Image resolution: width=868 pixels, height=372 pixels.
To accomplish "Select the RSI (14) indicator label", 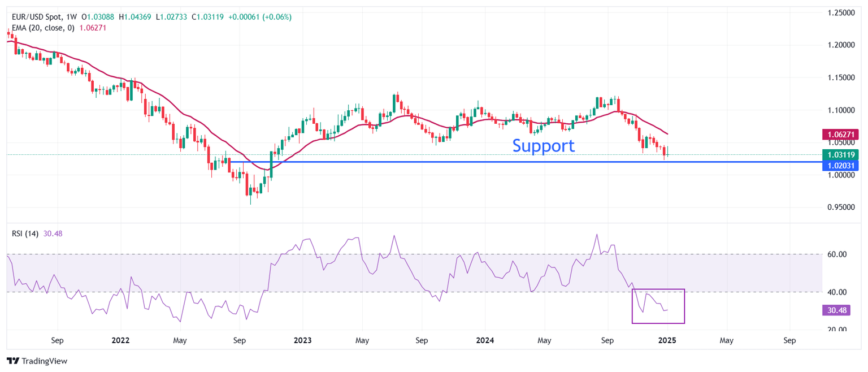I will [x=25, y=233].
